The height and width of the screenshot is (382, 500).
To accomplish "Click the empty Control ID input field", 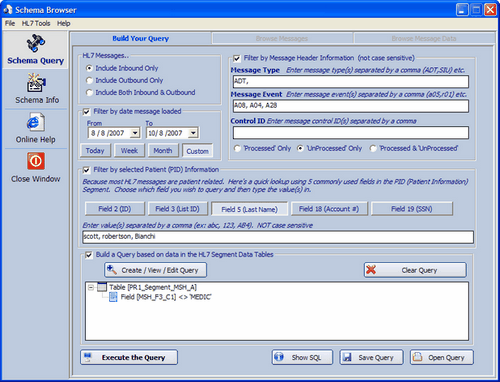I will [351, 132].
